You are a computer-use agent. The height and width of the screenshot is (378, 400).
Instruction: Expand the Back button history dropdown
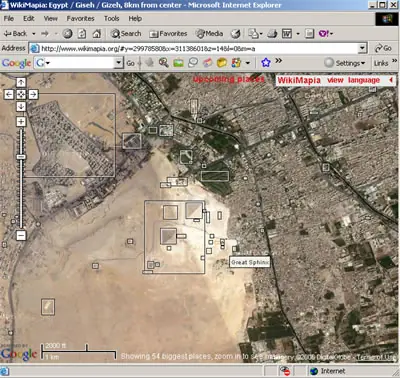tap(34, 34)
